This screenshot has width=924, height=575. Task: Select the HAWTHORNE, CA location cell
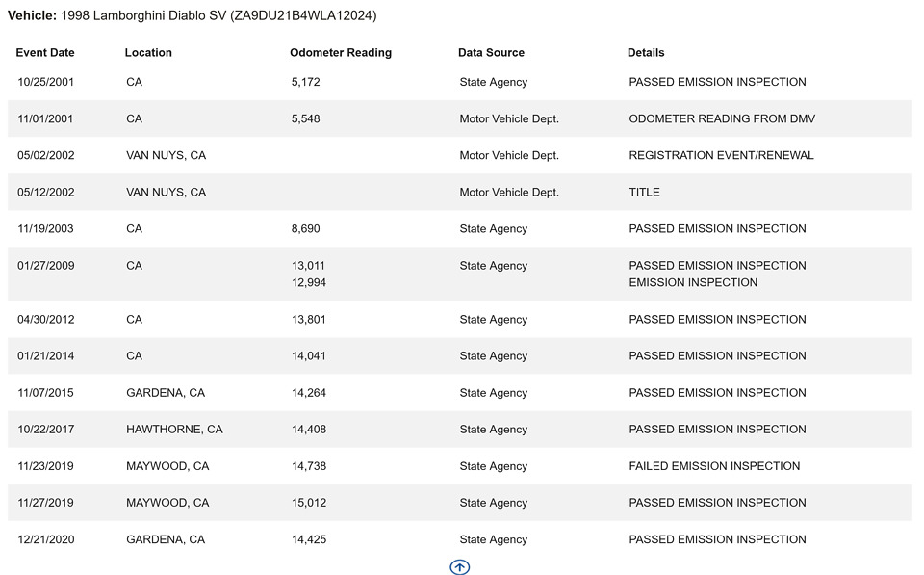[174, 430]
